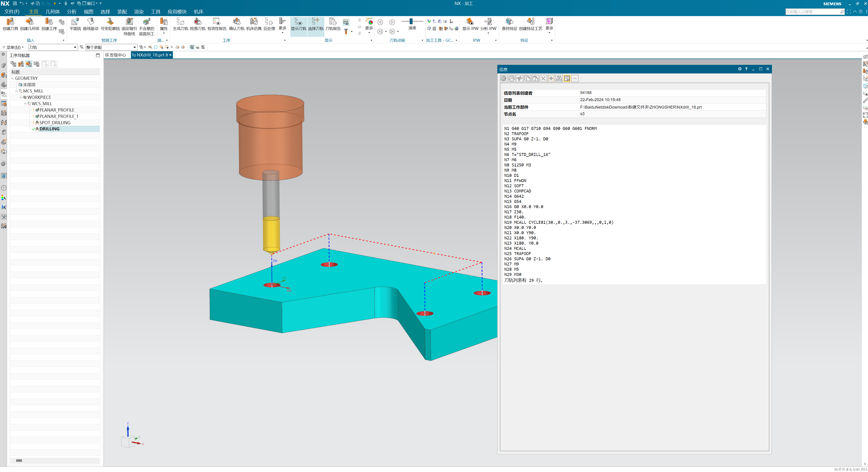The width and height of the screenshot is (868, 472).
Task: Collapse the GEOMETRY tree node
Action: tap(12, 78)
